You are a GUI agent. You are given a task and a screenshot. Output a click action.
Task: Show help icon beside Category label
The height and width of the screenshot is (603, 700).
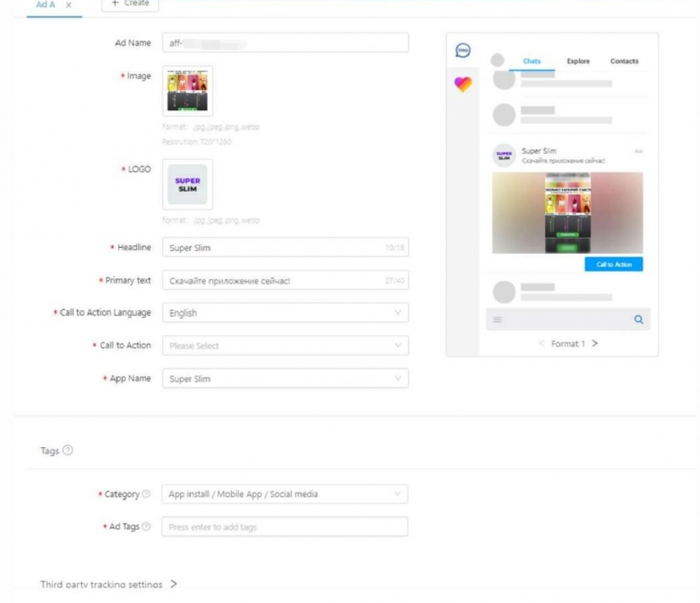[146, 494]
